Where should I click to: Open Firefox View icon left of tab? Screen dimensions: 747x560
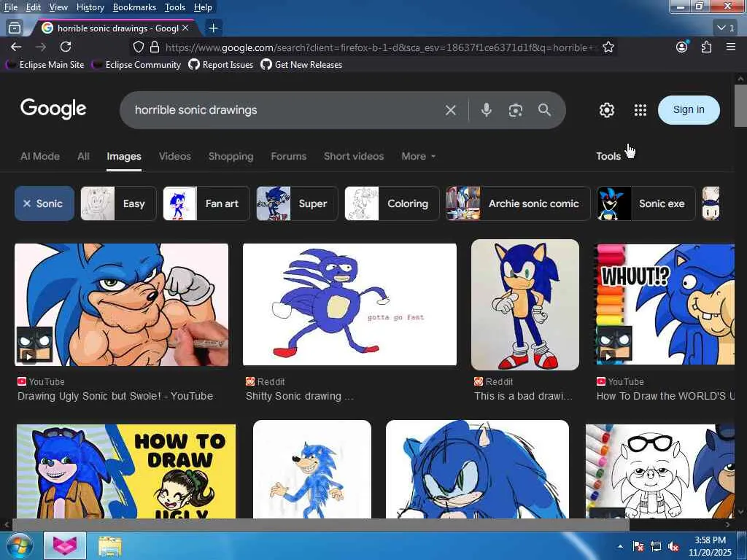[x=15, y=28]
